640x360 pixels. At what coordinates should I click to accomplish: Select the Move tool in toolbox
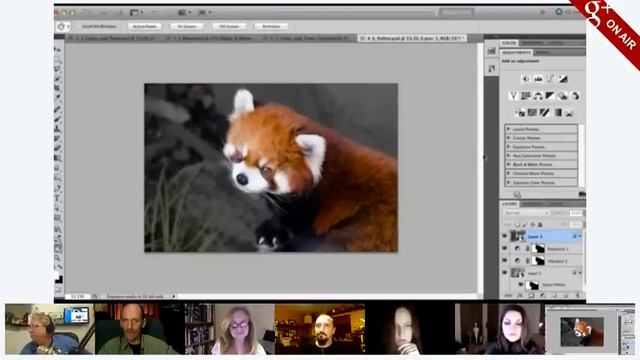coord(58,49)
